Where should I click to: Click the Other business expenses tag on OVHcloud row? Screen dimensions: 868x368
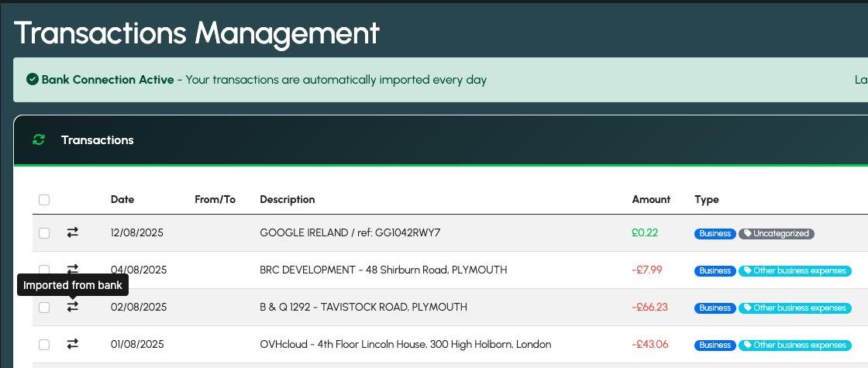click(794, 345)
